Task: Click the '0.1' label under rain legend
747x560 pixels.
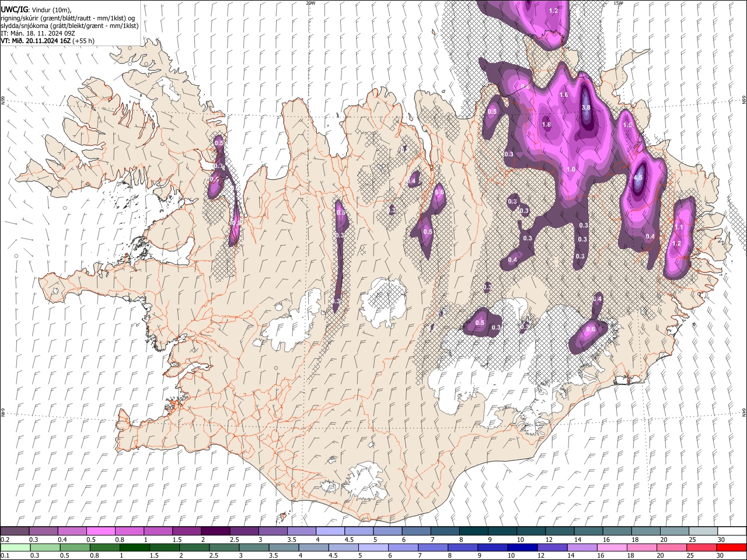Action: (4, 555)
